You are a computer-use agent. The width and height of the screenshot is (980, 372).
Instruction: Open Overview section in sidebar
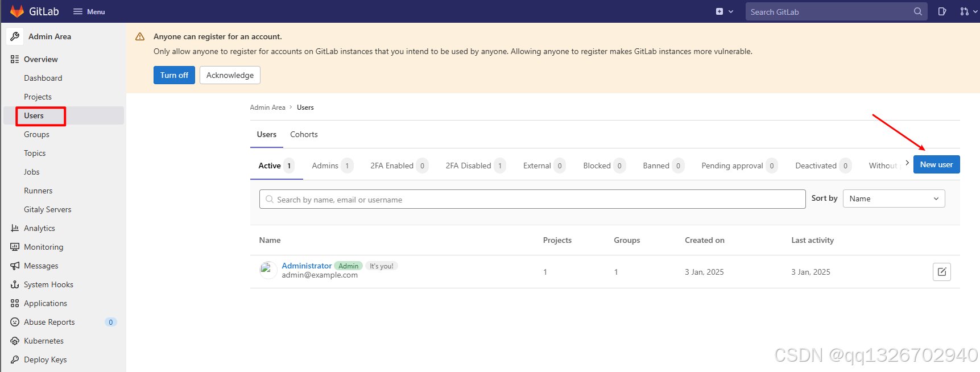[41, 59]
